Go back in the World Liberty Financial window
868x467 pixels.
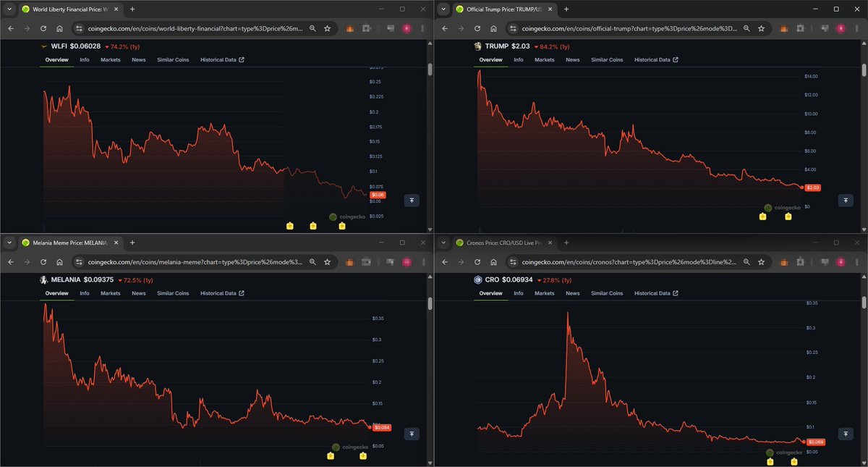click(11, 28)
